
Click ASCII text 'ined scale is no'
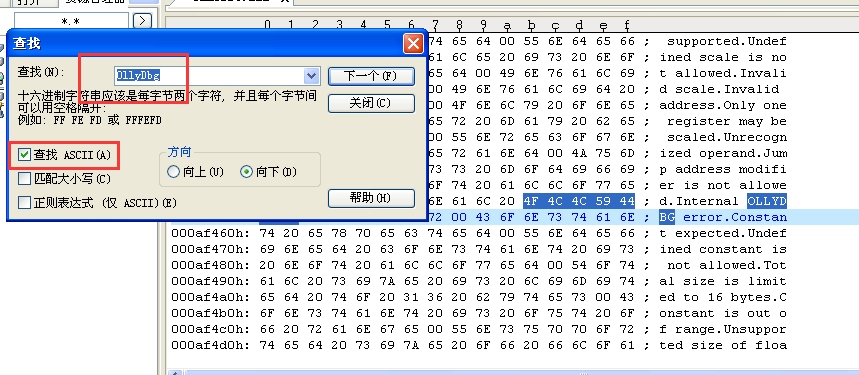[723, 57]
